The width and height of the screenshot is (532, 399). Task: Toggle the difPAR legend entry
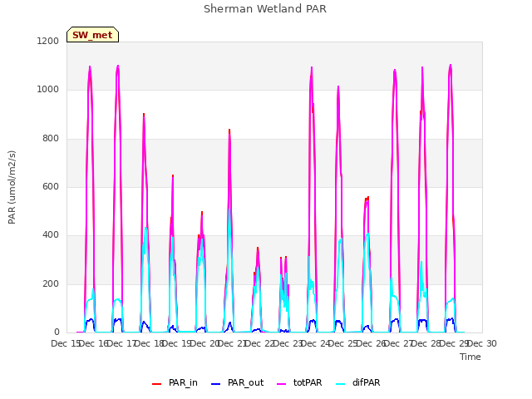pos(358,382)
